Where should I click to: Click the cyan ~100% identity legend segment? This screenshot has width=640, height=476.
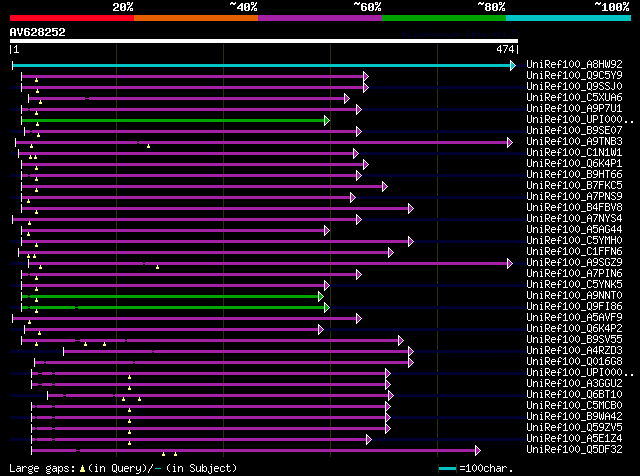569,18
